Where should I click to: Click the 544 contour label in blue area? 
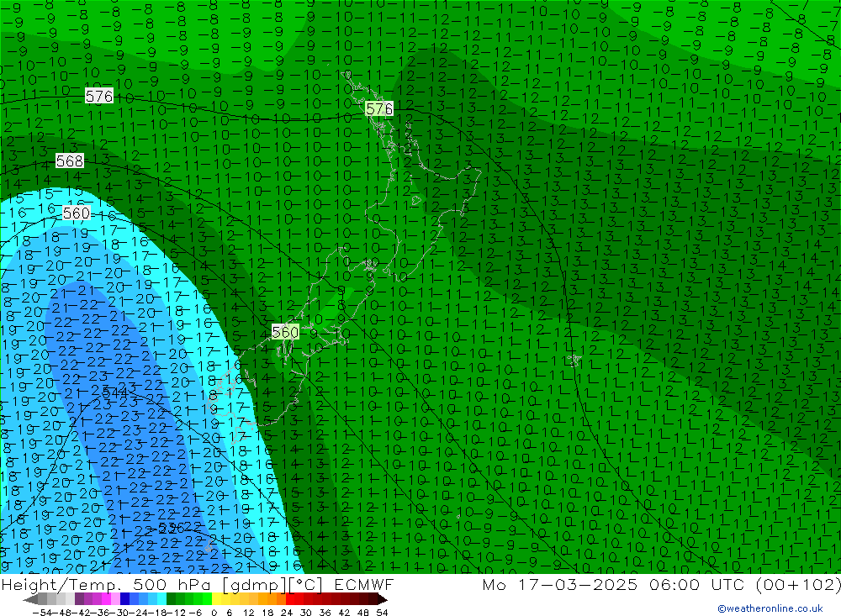[x=114, y=392]
